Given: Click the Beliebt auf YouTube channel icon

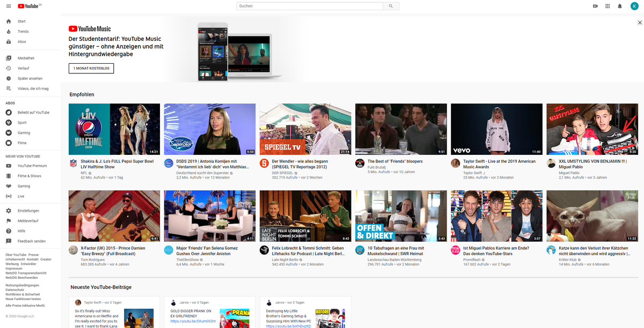Looking at the screenshot, I should 9,113.
